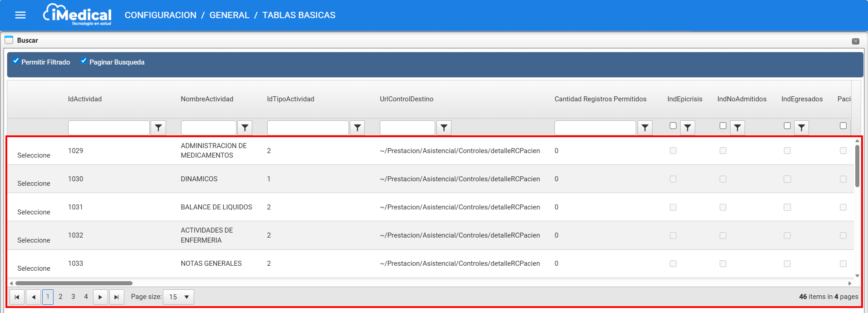Check the IndEpicrisis filter checkbox
The height and width of the screenshot is (313, 868).
673,126
